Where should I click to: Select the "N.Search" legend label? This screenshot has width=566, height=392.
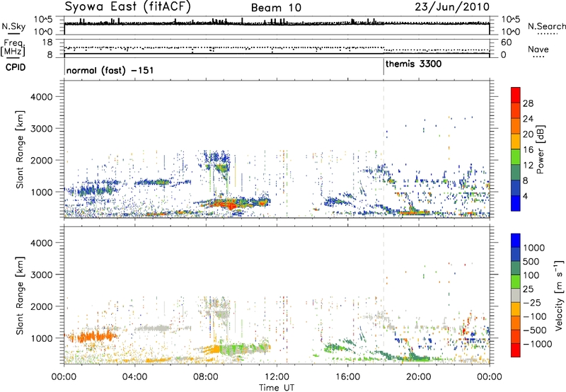point(546,26)
